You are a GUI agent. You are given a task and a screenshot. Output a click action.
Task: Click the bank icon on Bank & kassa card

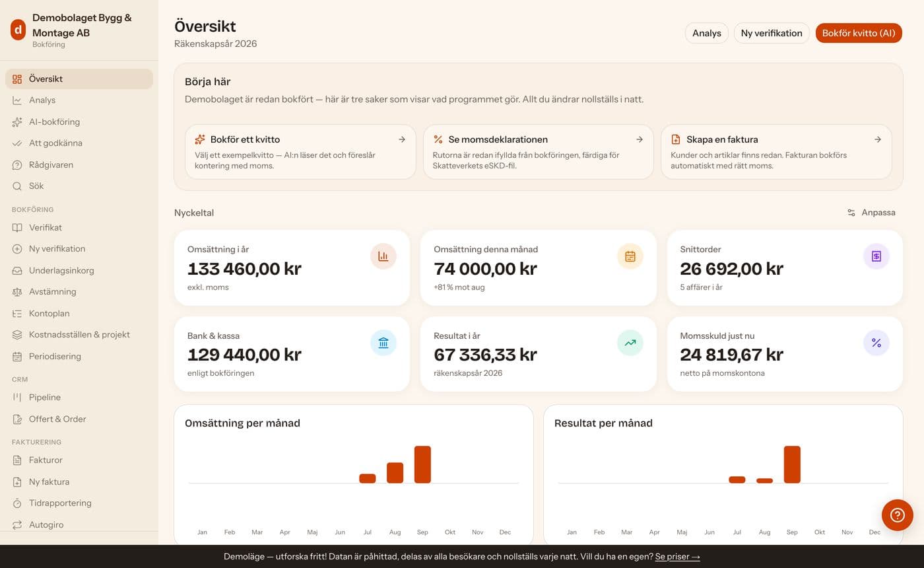point(383,343)
